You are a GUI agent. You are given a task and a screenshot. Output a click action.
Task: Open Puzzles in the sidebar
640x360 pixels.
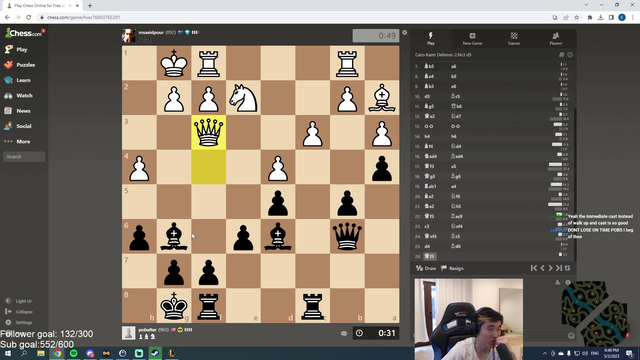point(20,65)
